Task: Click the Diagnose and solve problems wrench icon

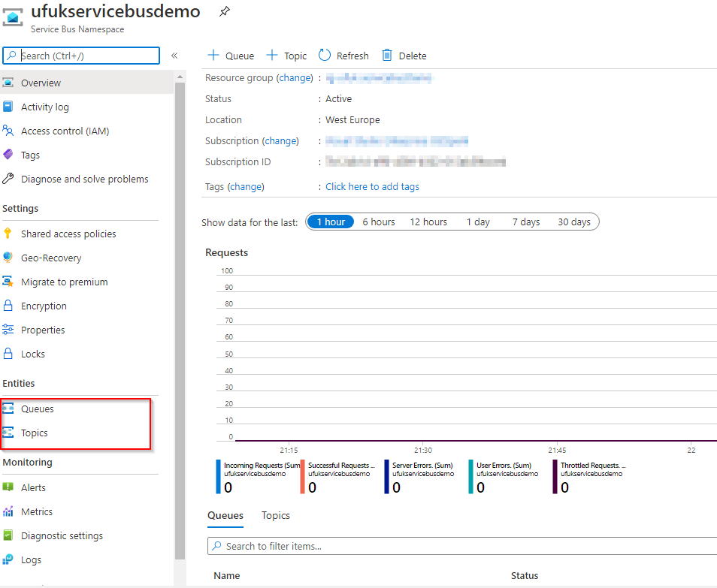Action: point(8,179)
